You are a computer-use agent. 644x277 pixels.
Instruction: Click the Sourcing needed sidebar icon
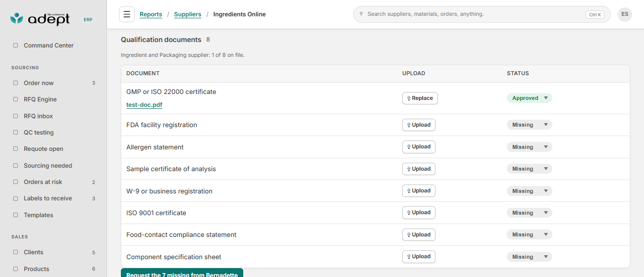15,166
